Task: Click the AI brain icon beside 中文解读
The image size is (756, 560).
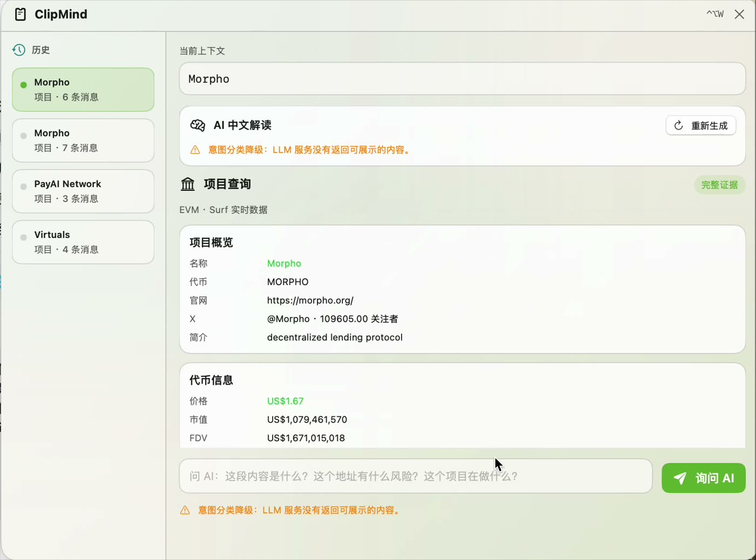Action: click(198, 125)
